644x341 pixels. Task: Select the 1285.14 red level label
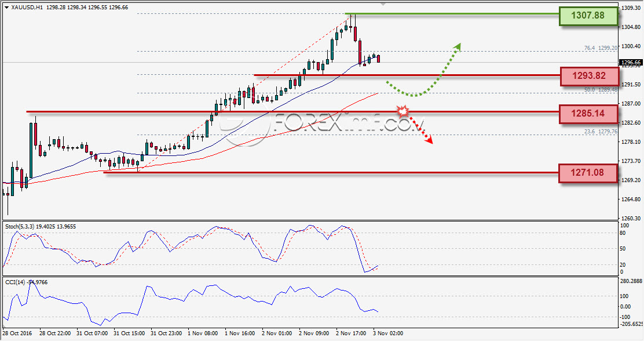pos(588,114)
